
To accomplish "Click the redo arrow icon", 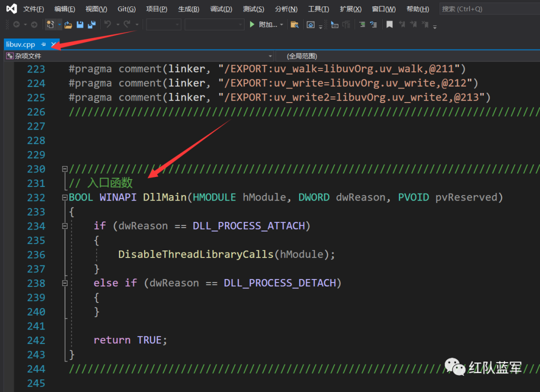I will coord(127,24).
